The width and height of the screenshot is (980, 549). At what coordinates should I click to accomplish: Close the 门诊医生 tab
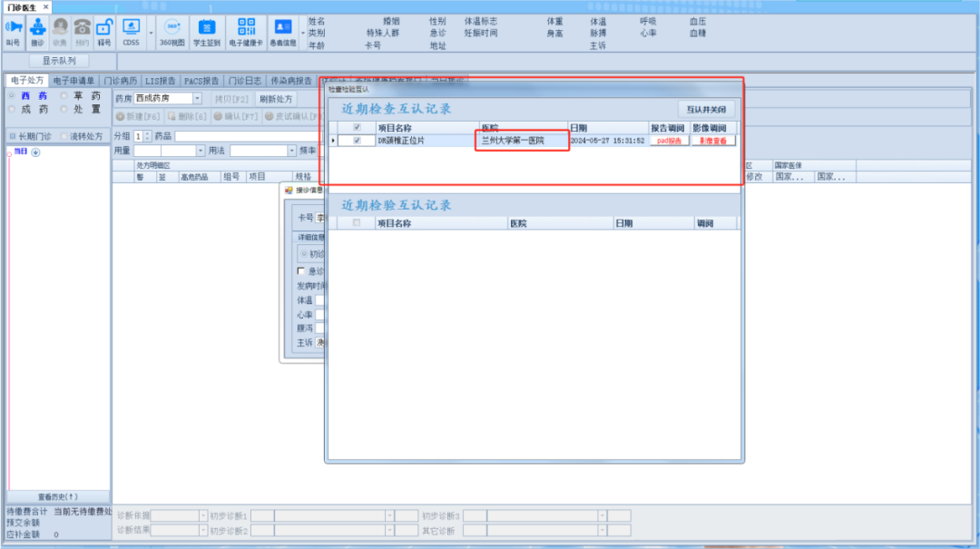[45, 7]
